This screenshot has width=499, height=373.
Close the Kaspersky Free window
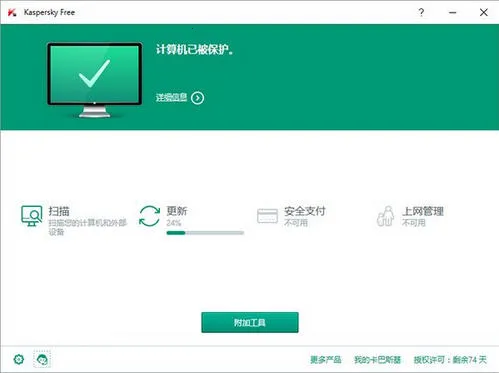tap(484, 13)
